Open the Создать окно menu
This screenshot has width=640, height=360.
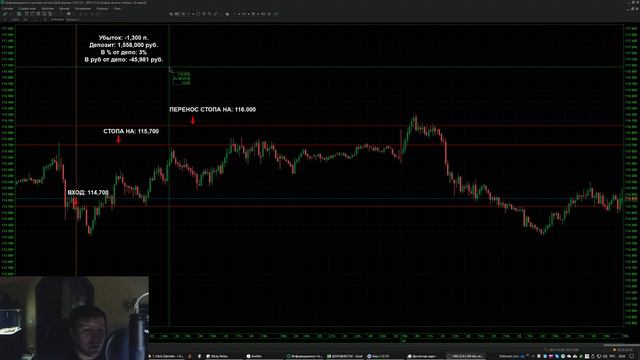(27, 8)
